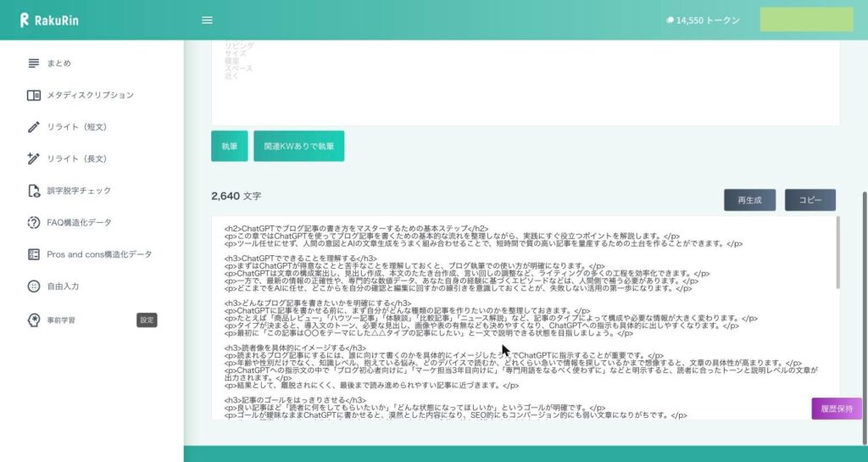Screen dimensions: 868x462
Task: Open 事前学習 sidebar entry
Action: (61, 320)
